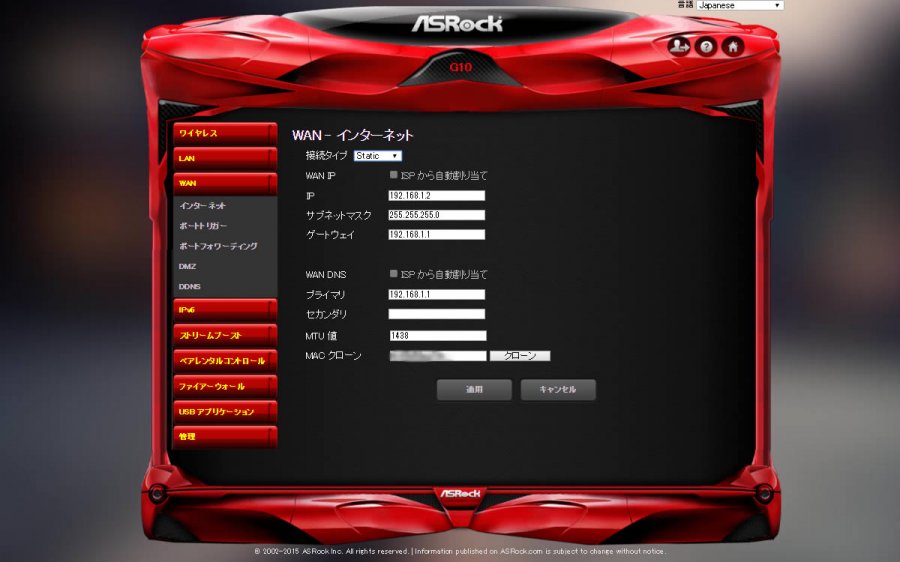Image resolution: width=900 pixels, height=562 pixels.
Task: Open the ペアレンタルコントロール menu
Action: pyautogui.click(x=225, y=361)
